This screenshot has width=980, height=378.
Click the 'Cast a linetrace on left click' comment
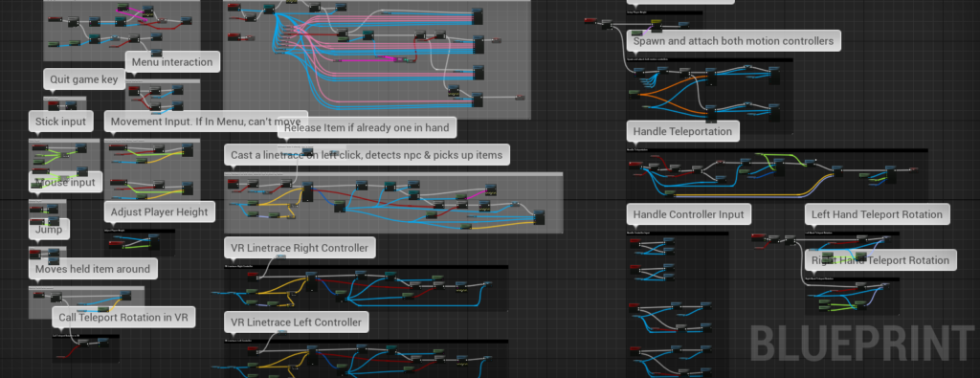(x=367, y=155)
